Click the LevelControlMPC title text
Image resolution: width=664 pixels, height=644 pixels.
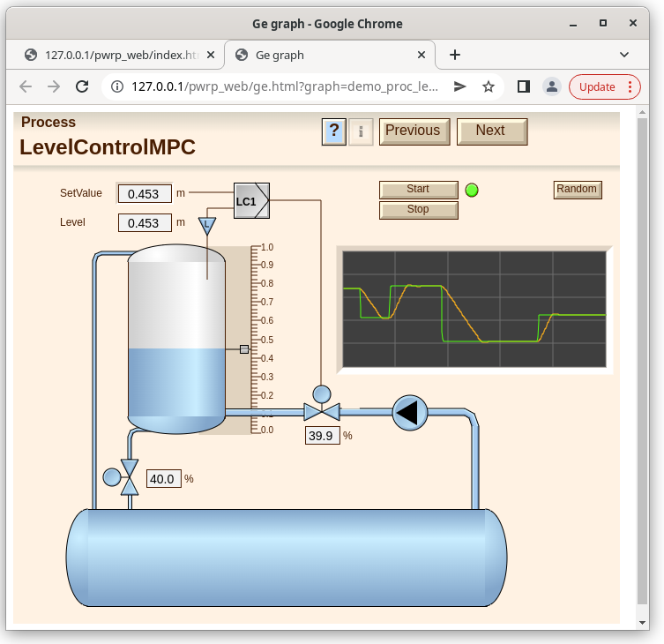point(108,147)
